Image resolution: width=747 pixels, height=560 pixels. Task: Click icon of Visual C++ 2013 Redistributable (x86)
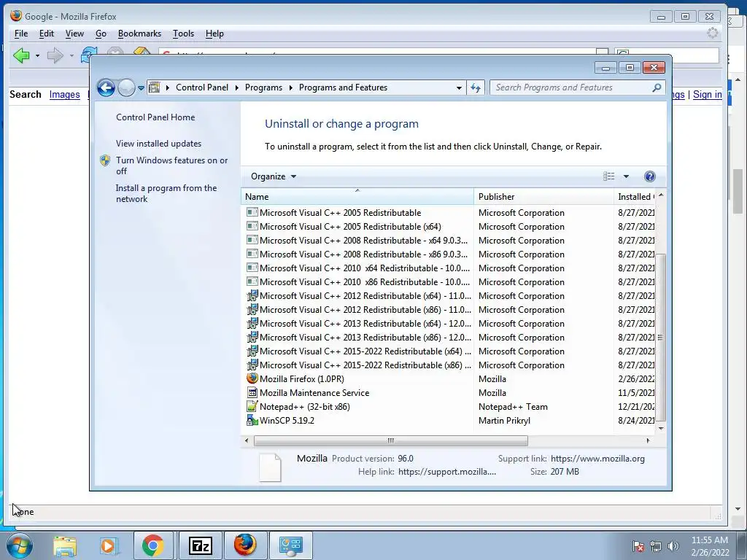(x=252, y=337)
